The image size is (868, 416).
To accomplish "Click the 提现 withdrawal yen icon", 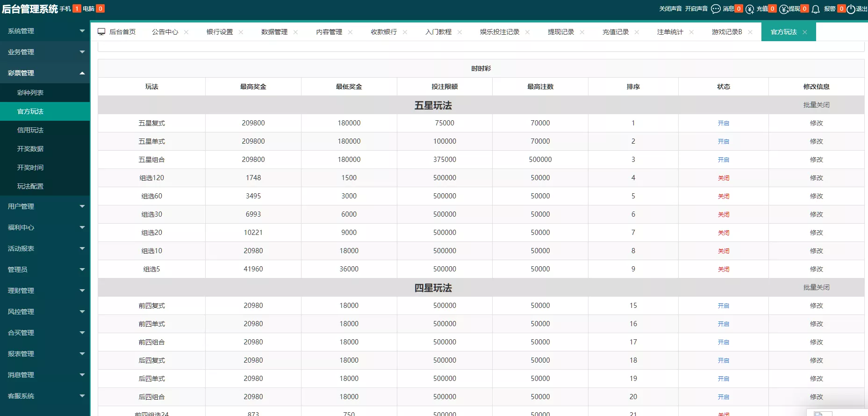I will pyautogui.click(x=784, y=9).
